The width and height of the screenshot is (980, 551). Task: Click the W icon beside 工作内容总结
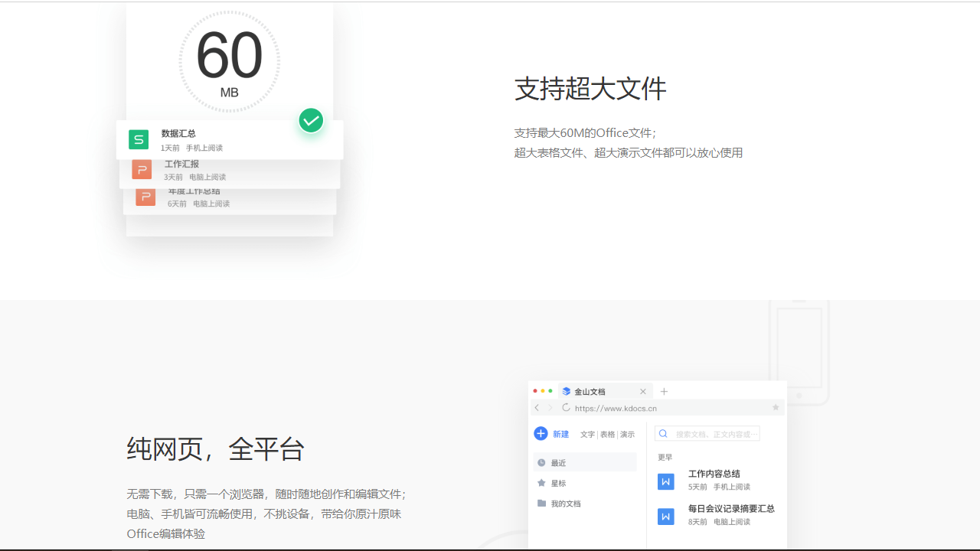point(666,481)
